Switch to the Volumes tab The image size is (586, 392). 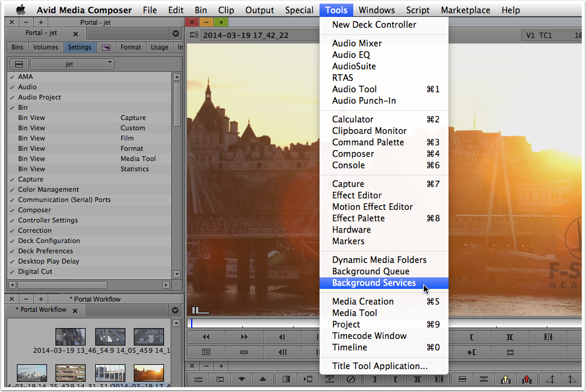pyautogui.click(x=46, y=48)
